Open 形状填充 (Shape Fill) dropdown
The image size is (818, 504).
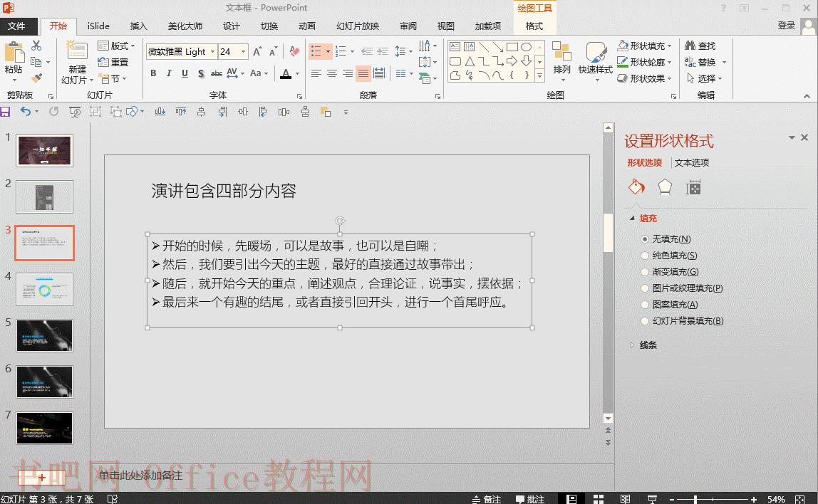tap(645, 46)
